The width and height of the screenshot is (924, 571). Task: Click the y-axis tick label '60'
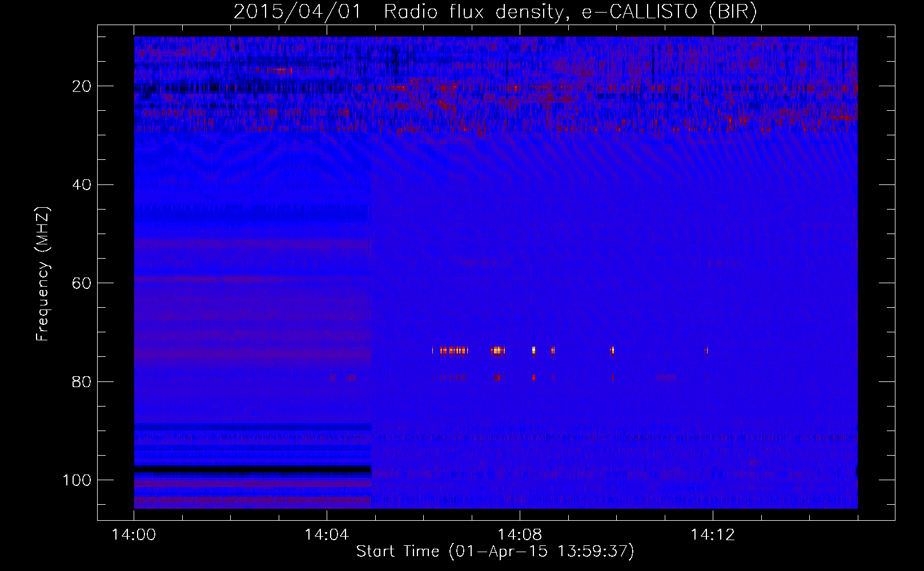(82, 283)
